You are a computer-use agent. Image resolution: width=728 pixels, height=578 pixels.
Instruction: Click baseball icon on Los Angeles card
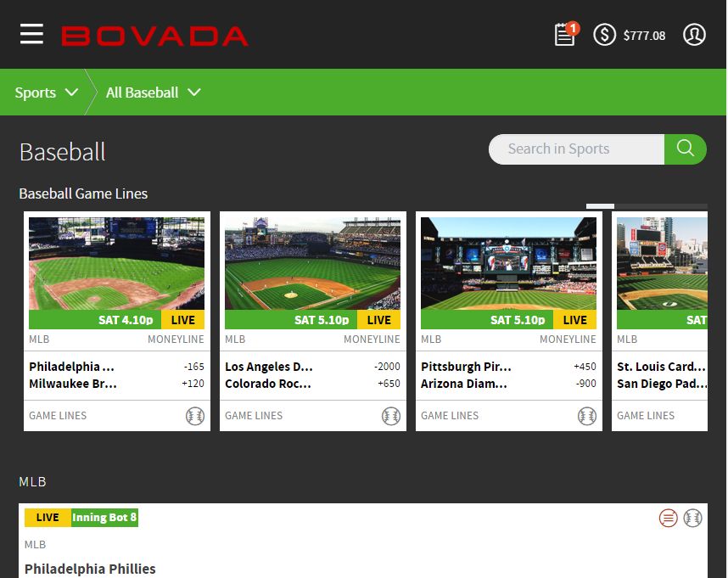(391, 416)
